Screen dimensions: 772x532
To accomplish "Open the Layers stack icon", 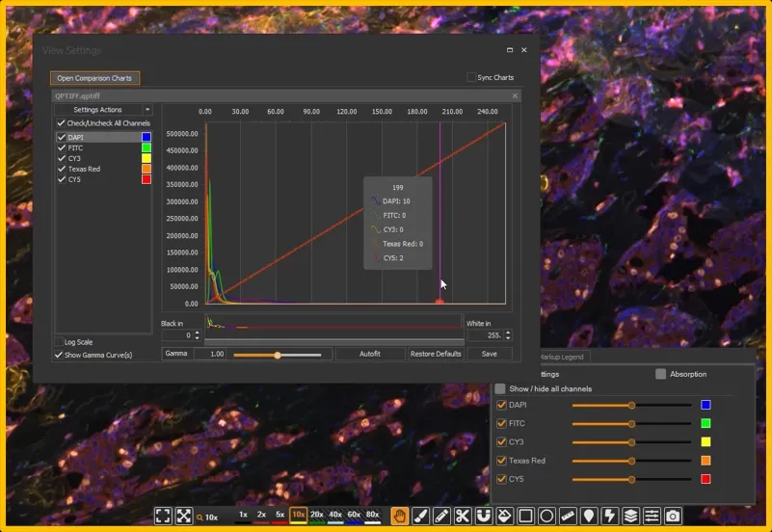I will [630, 516].
